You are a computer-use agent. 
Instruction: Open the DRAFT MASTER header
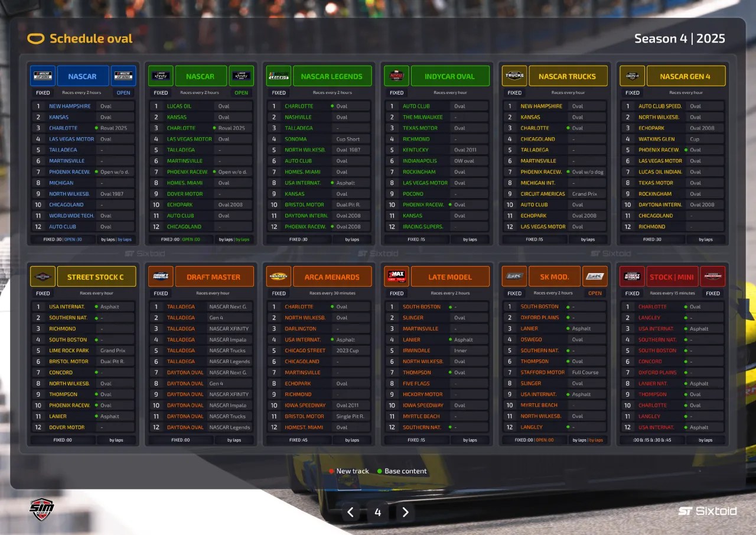(214, 277)
